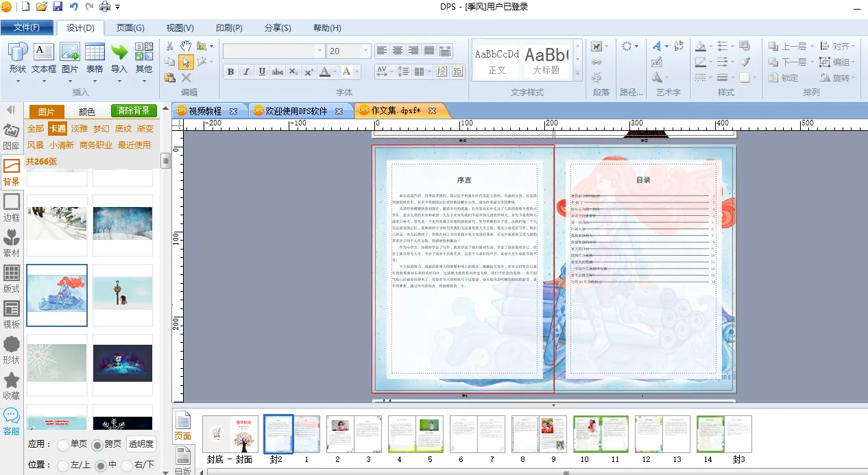The width and height of the screenshot is (868, 475).
Task: Expand the 对齐 align dropdown
Action: tap(853, 47)
